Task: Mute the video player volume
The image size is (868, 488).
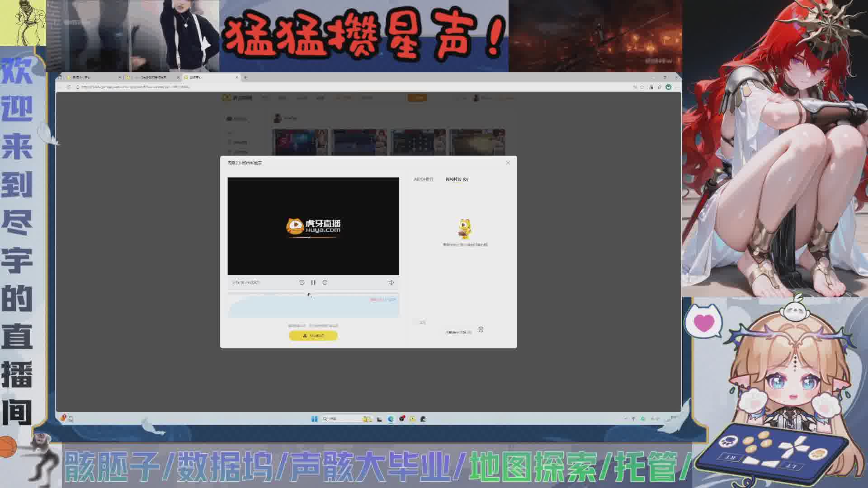Action: (x=391, y=282)
